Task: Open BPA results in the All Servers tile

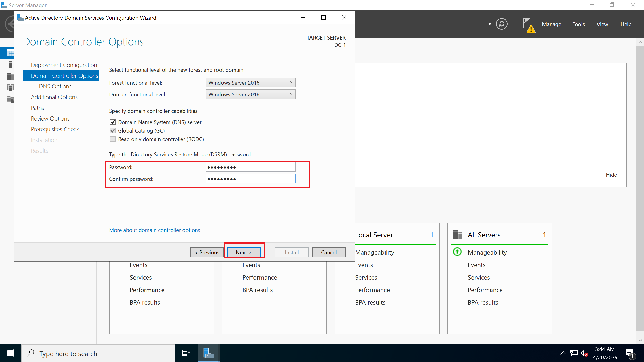Action: pyautogui.click(x=483, y=302)
